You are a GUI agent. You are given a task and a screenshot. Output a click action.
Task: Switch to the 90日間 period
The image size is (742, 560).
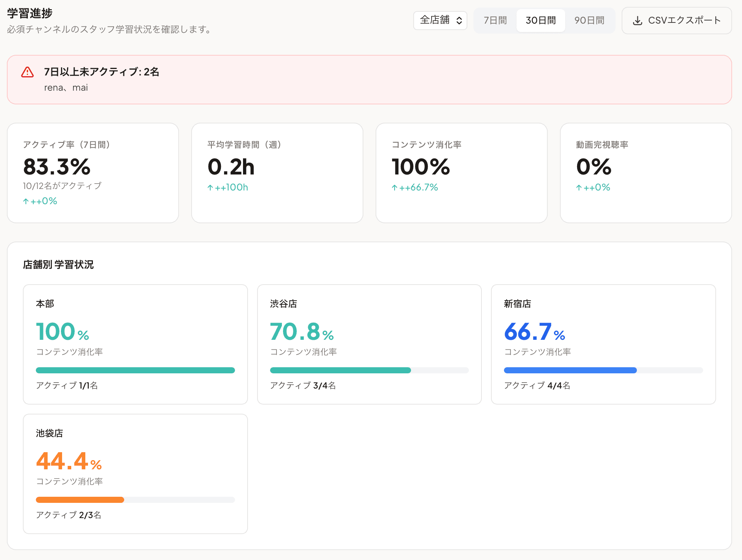pos(589,21)
